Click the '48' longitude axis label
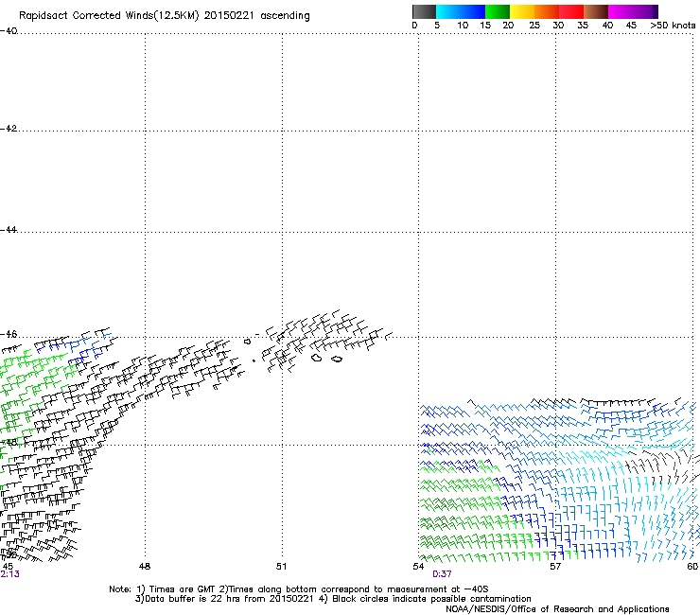Viewport: 700px width, 615px height. pyautogui.click(x=145, y=567)
